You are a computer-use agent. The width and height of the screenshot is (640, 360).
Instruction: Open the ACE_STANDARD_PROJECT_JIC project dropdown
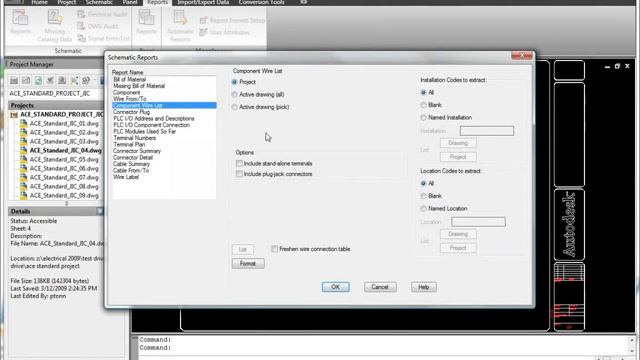pyautogui.click(x=56, y=93)
